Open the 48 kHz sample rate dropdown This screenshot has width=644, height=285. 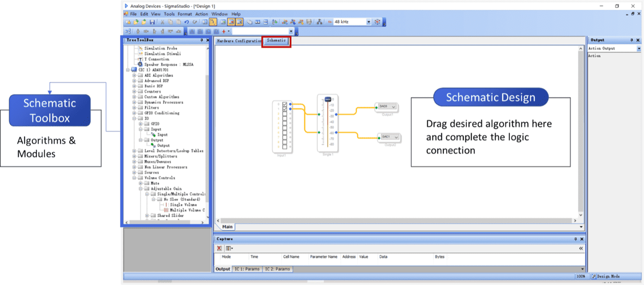point(368,22)
